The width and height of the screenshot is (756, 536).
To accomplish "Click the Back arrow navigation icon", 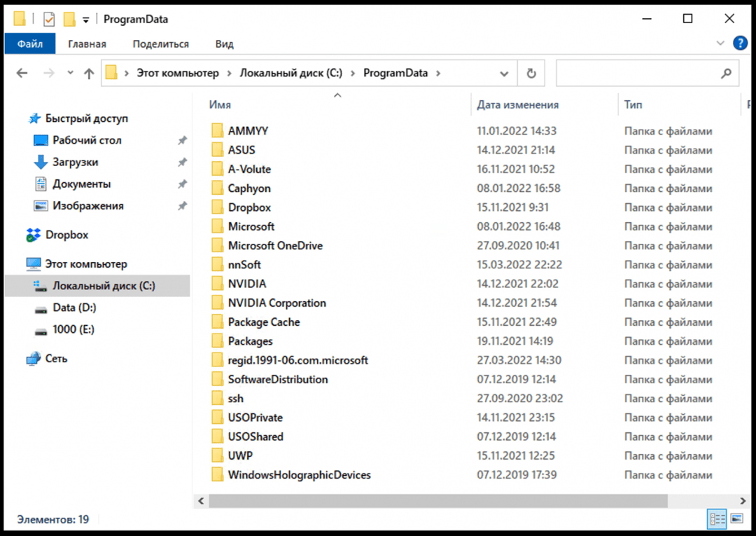I will [x=22, y=74].
